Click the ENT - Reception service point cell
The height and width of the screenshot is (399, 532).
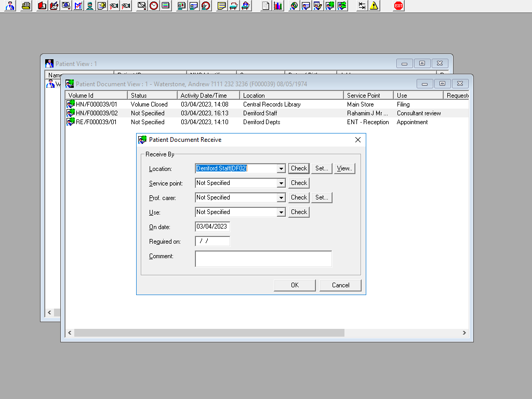click(x=368, y=122)
